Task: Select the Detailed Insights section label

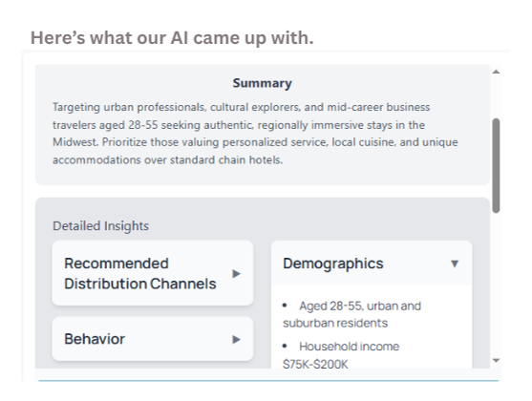Action: pyautogui.click(x=101, y=226)
